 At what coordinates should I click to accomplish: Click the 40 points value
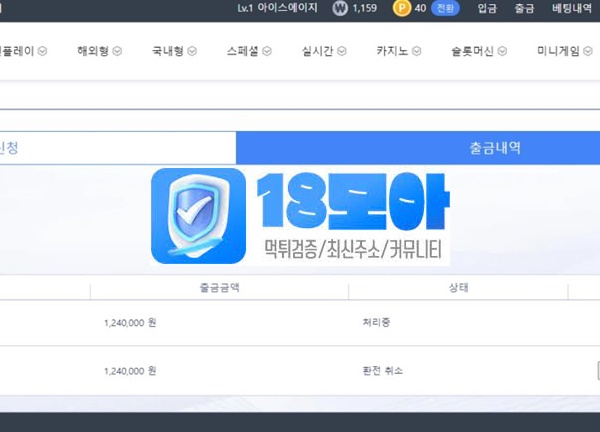pos(420,8)
